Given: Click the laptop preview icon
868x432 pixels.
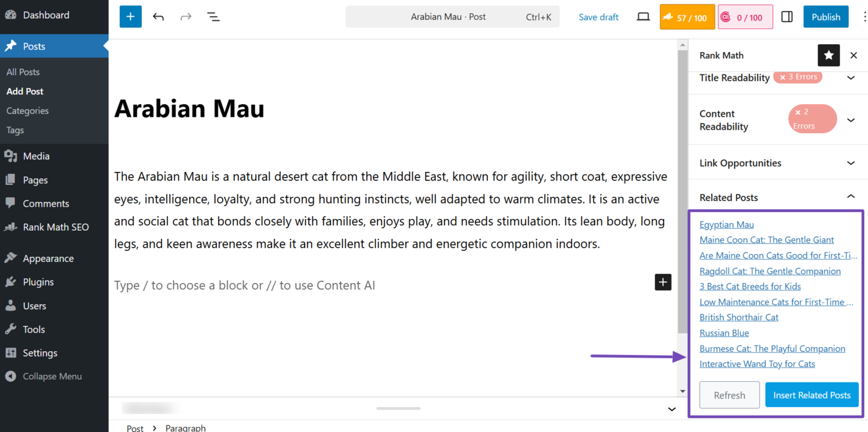Looking at the screenshot, I should [643, 17].
